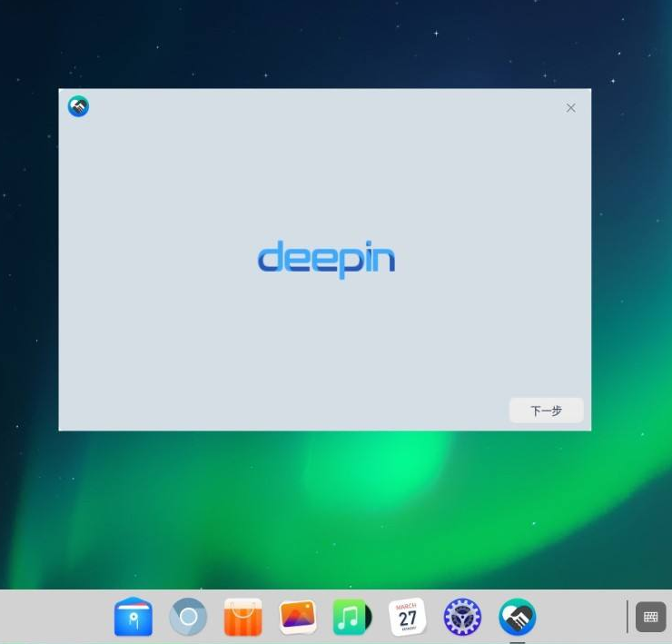Image resolution: width=672 pixels, height=644 pixels.
Task: Open the Calendar showing March 27
Action: pos(407,618)
